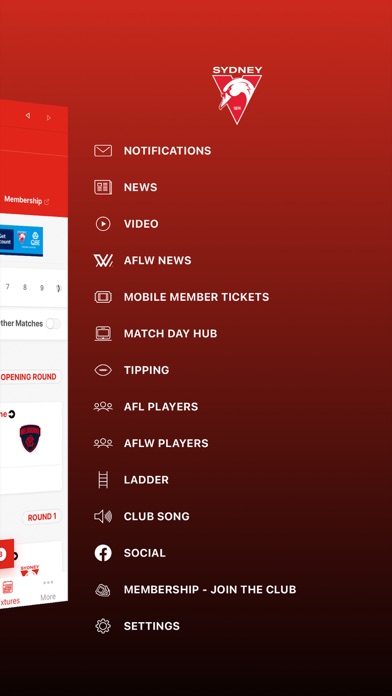Go to previous with left arrow
The width and height of the screenshot is (392, 696).
[x=28, y=115]
